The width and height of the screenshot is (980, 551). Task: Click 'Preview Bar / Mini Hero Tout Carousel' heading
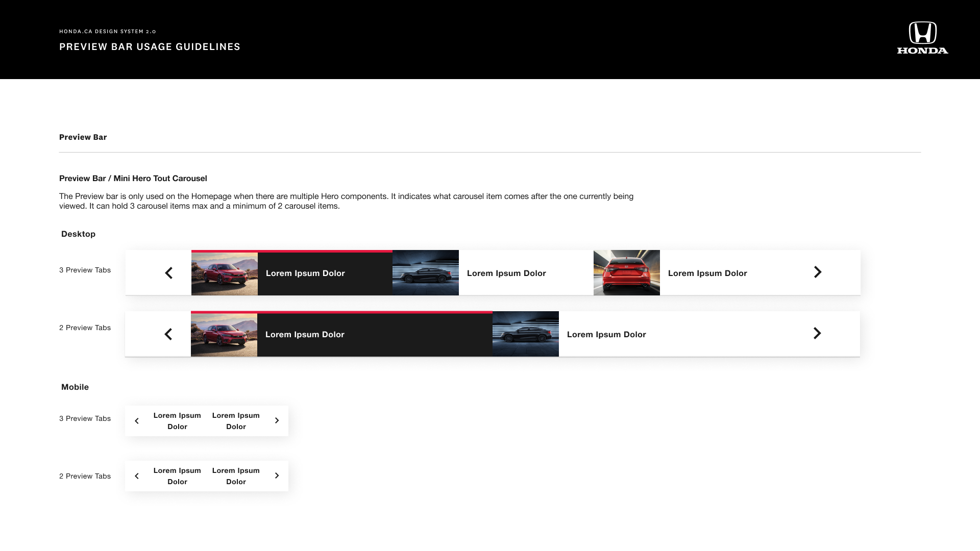coord(133,179)
